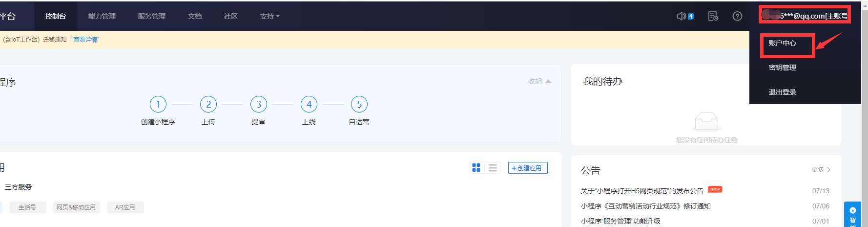Click step 5 circle for 自运营
Viewport: 868px width, 227px height.
359,104
